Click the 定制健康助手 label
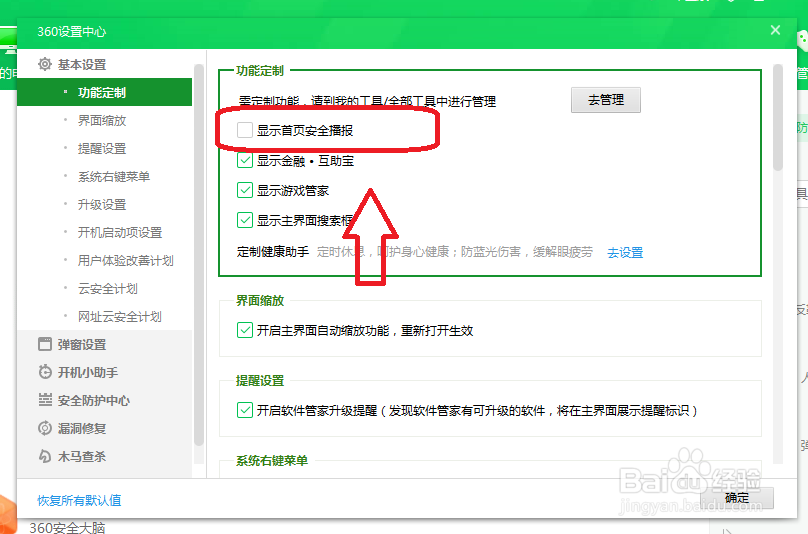 [273, 252]
